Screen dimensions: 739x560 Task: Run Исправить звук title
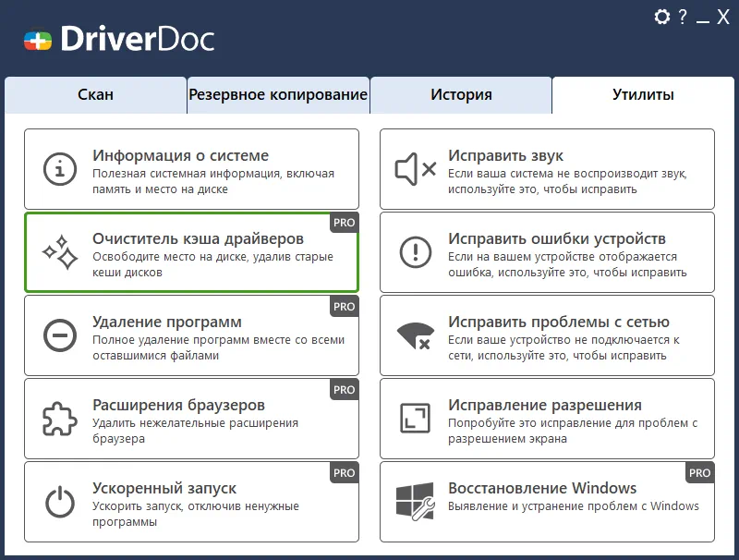pyautogui.click(x=505, y=155)
